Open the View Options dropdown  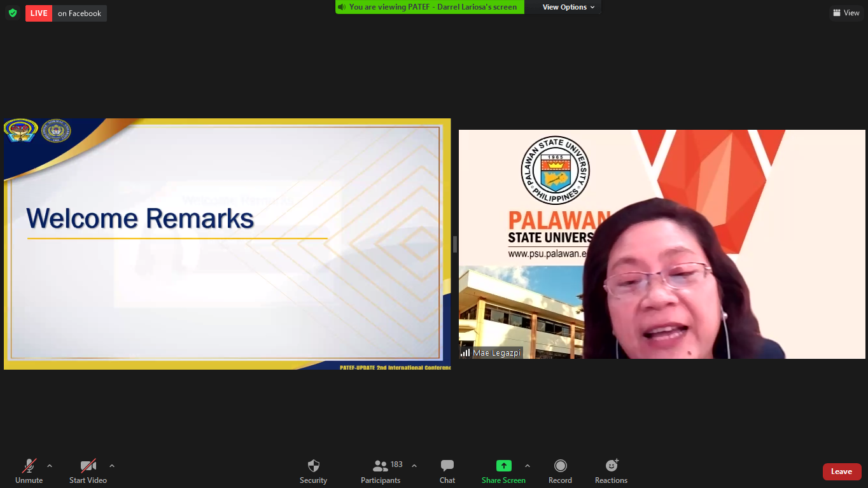[568, 7]
